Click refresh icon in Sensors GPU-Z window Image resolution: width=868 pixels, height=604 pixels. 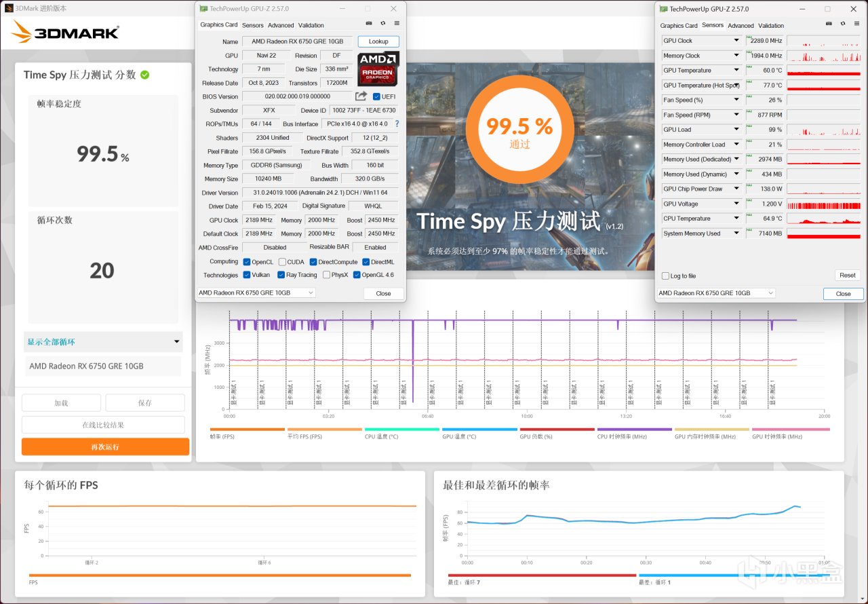[842, 24]
